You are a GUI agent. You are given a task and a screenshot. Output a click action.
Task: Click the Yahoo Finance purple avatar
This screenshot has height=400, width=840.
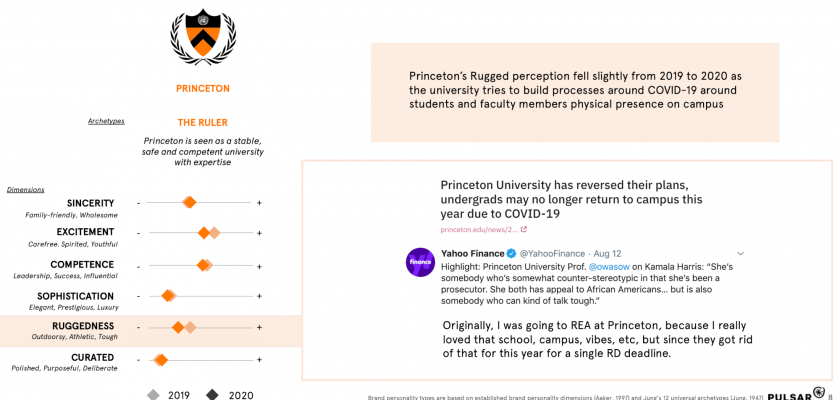(x=419, y=262)
